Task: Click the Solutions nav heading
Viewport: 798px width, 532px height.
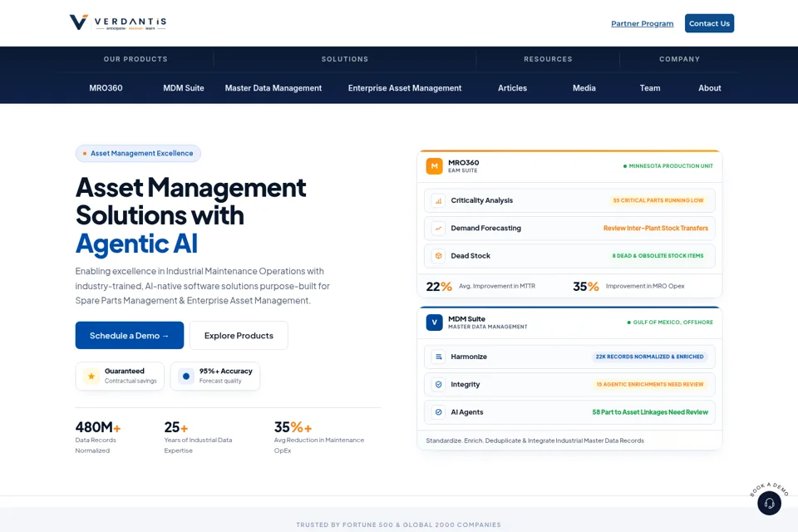Action: [344, 59]
